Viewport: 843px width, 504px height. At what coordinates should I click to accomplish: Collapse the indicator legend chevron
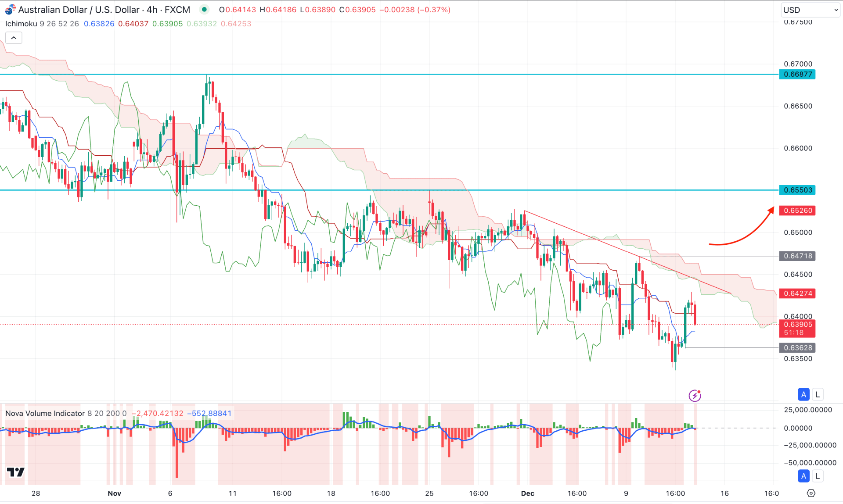(x=14, y=38)
